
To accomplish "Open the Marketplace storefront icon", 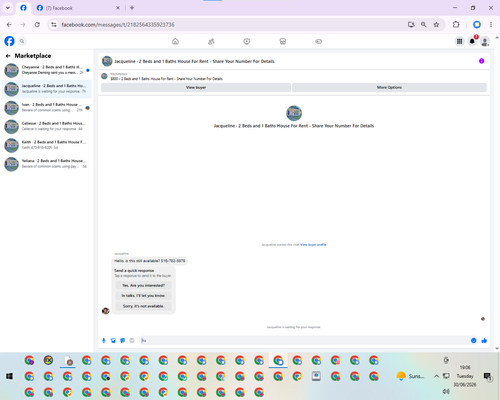I will [x=283, y=41].
